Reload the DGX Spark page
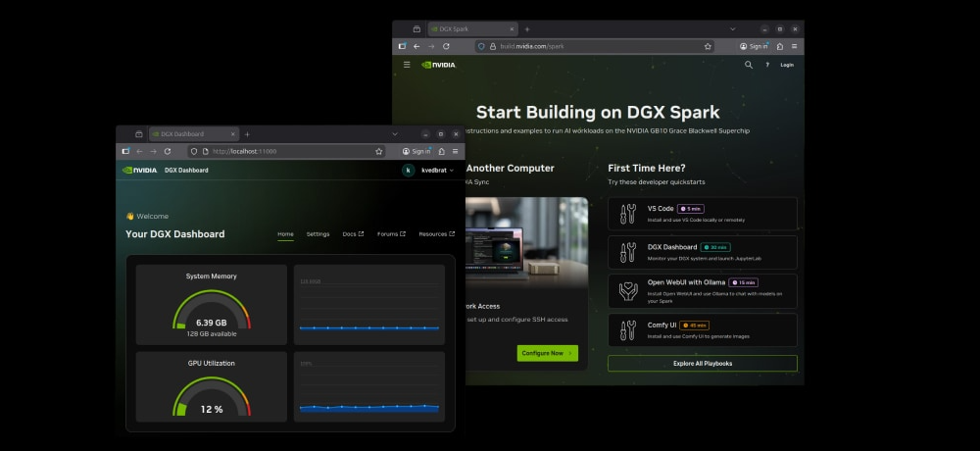The height and width of the screenshot is (451, 980). click(x=446, y=46)
